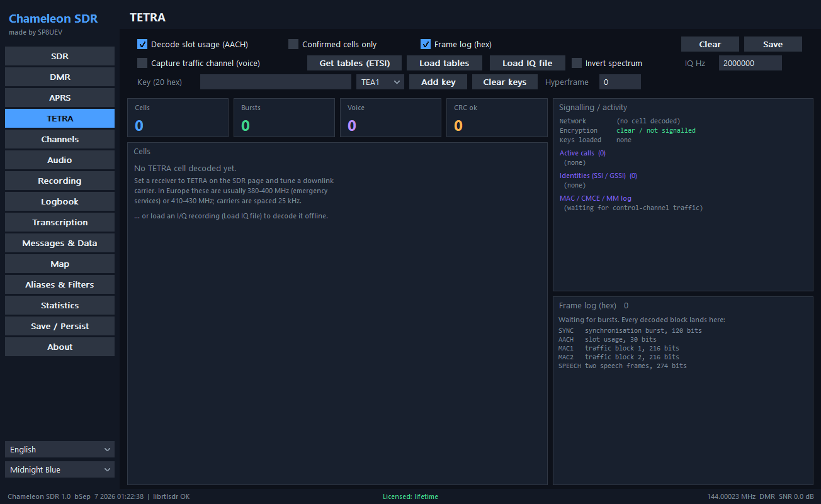The width and height of the screenshot is (821, 504).
Task: Click the Hyperframe number field
Action: [620, 82]
